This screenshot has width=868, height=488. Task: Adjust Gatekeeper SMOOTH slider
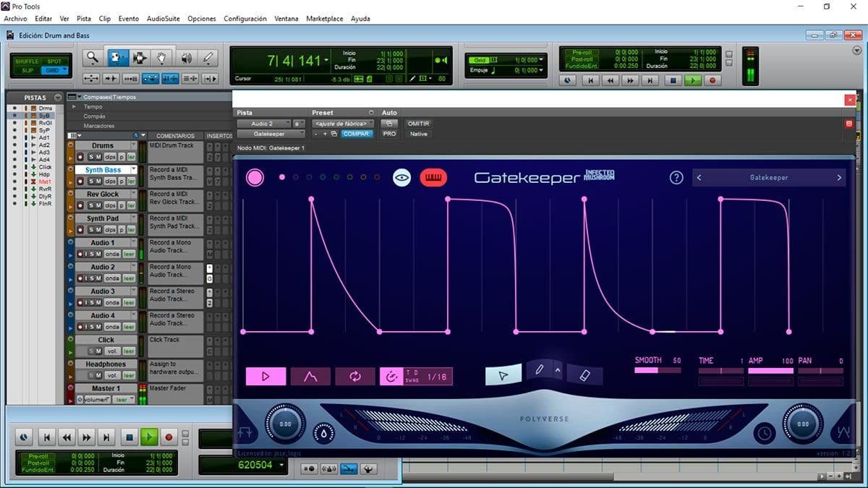click(x=658, y=370)
